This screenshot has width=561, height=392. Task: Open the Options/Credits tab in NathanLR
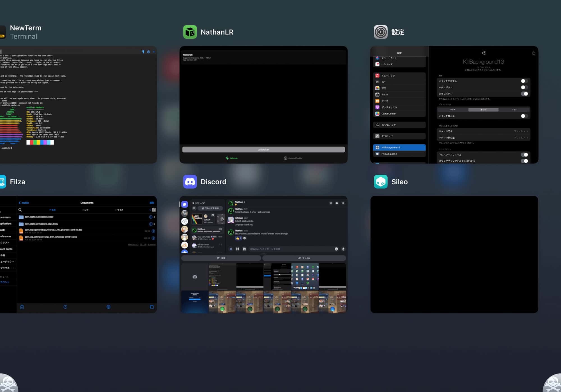293,158
